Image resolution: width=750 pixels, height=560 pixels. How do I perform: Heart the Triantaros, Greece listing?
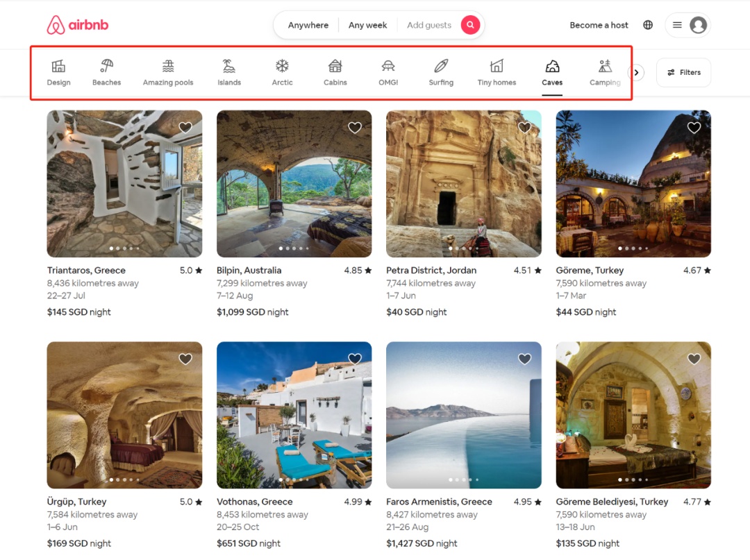185,128
